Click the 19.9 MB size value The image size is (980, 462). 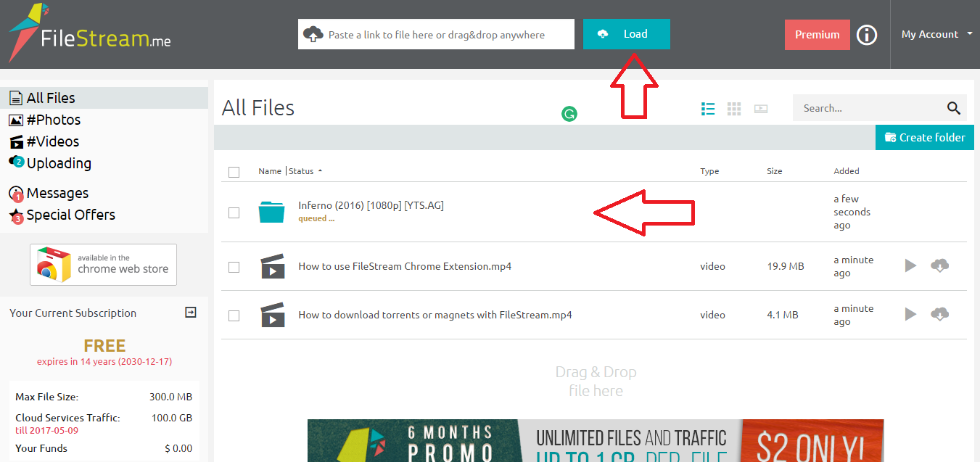coord(786,266)
